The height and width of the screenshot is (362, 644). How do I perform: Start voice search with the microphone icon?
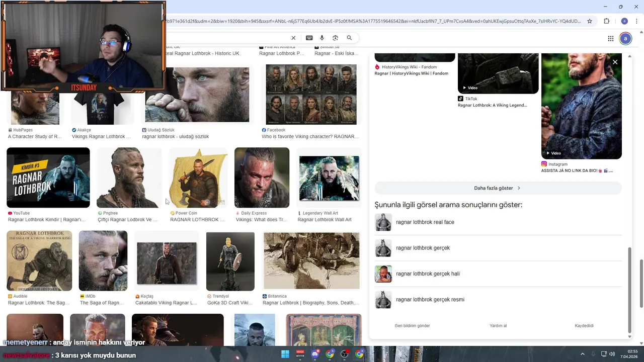322,38
